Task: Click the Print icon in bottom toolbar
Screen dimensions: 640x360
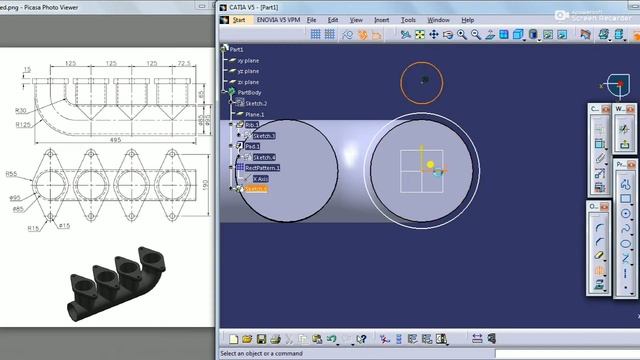Action: click(276, 339)
